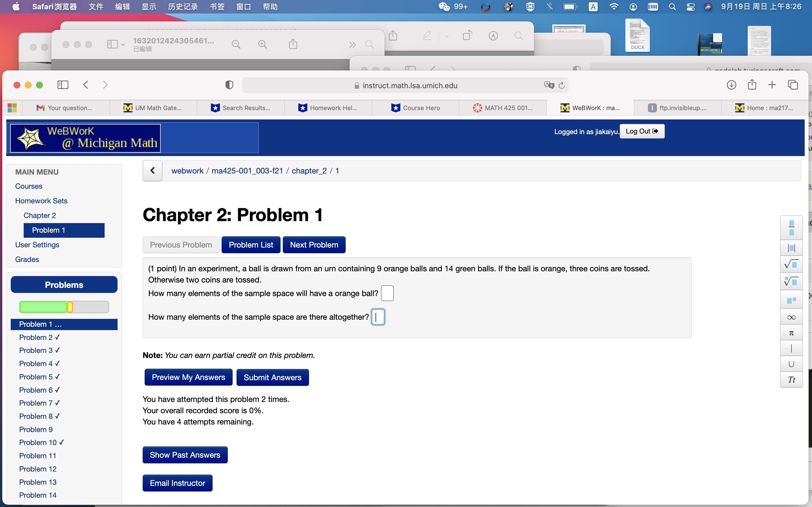Open the chapter_2 breadcrumb link
Image resolution: width=812 pixels, height=507 pixels.
tap(309, 170)
